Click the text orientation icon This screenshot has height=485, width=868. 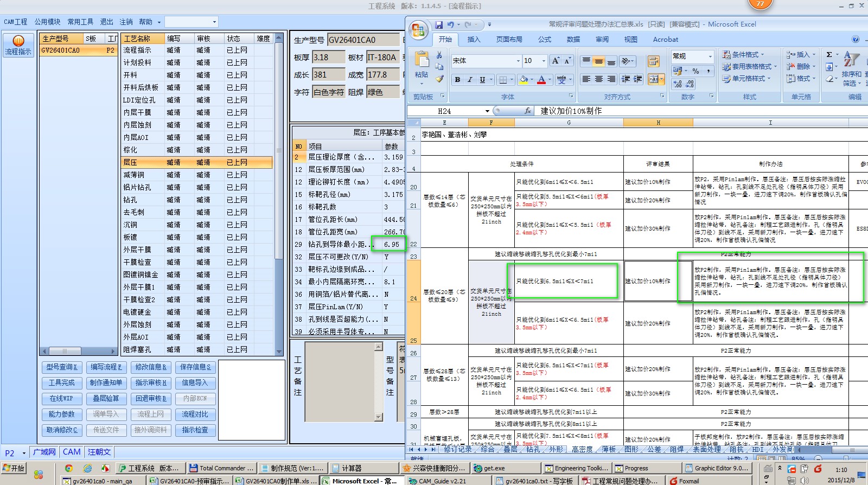626,61
